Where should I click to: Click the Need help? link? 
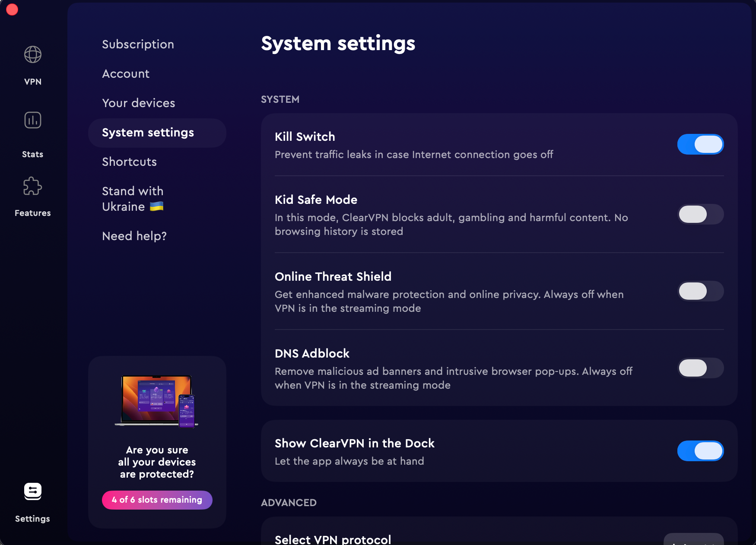(134, 236)
